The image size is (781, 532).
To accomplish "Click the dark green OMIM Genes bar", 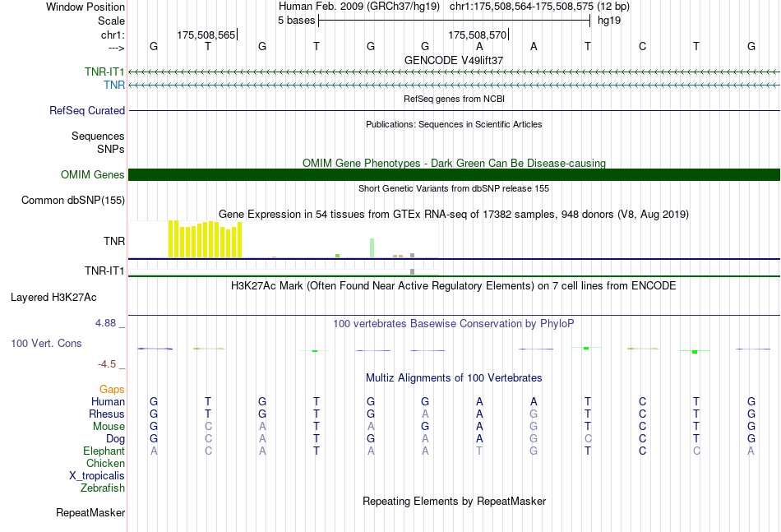I will pos(454,175).
